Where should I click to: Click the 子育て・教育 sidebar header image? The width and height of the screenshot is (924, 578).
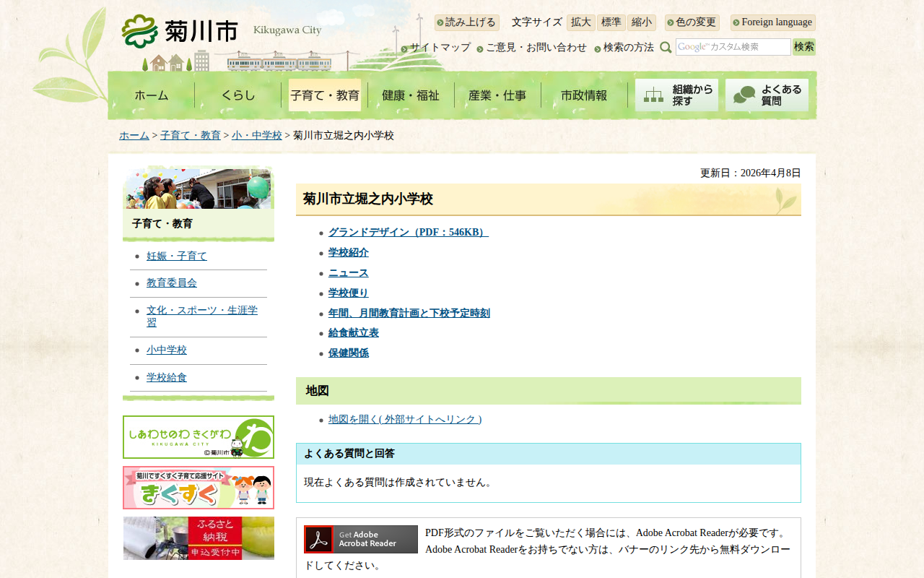199,188
